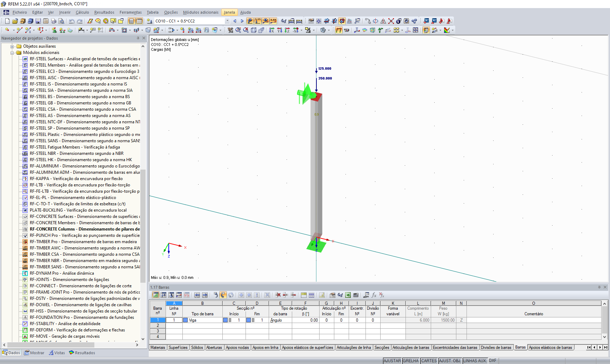Open the fx formula editor in the table toolbar
Image resolution: width=610 pixels, height=364 pixels.
pos(374,295)
